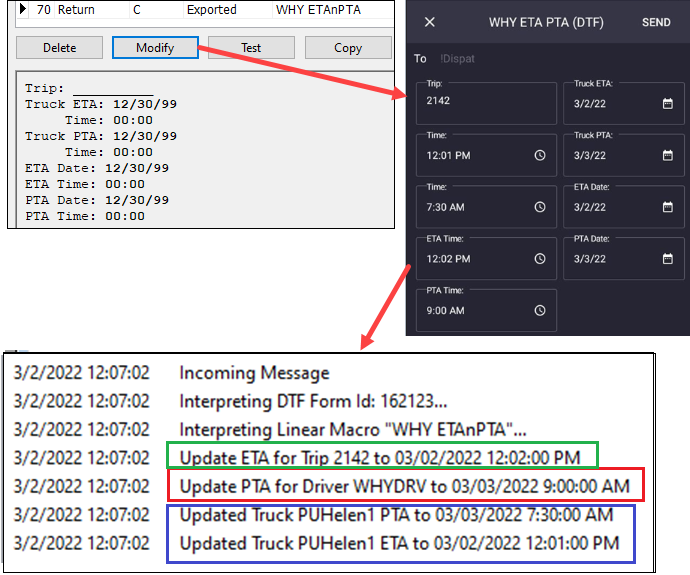Select 'Interpreting Linear Macro' log line
Screen dimensions: 690x575
click(353, 430)
